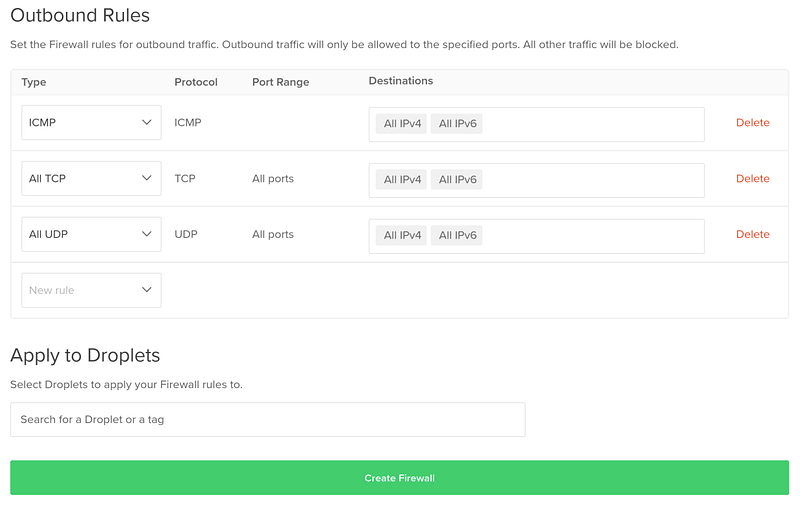Click the chevron arrow in All UDP dropdown
This screenshot has width=800, height=512.
[147, 235]
